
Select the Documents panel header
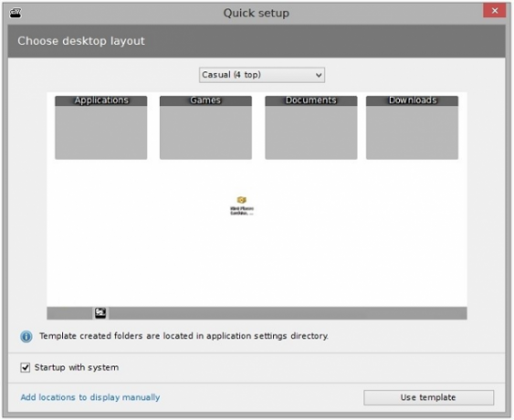pos(311,100)
